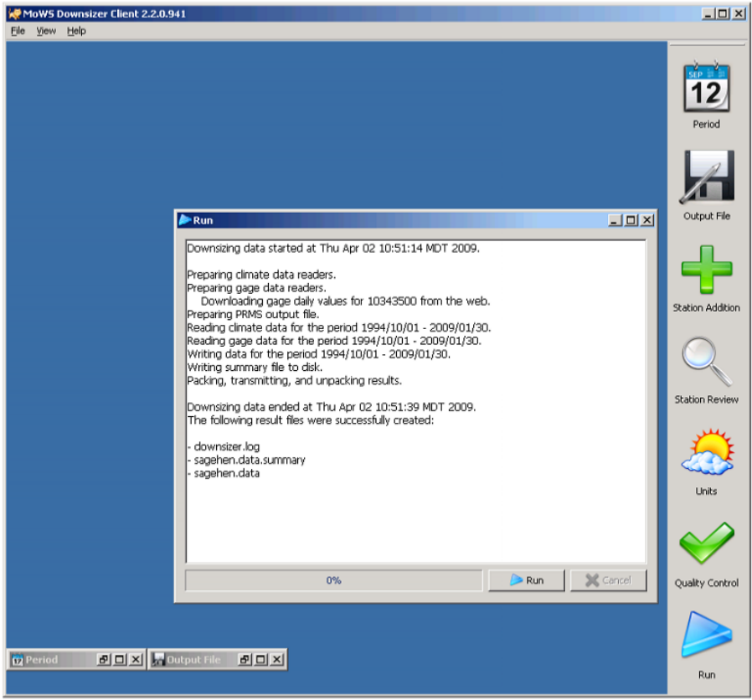This screenshot has width=752, height=700.
Task: Close the Run dialog window
Action: click(x=647, y=220)
